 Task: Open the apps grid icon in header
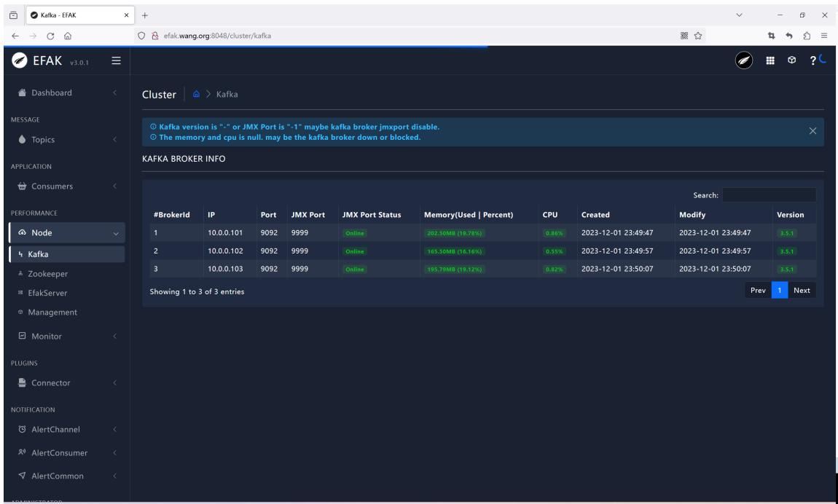tap(770, 61)
